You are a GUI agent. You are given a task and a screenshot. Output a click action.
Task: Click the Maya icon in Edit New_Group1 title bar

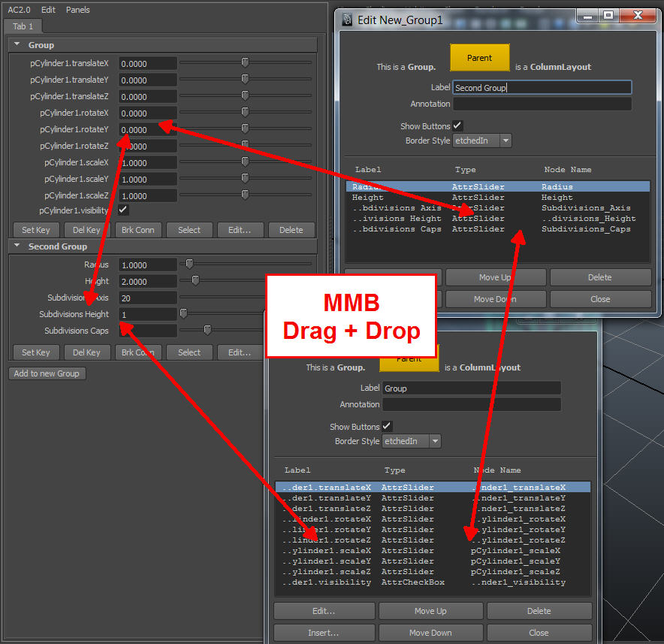coord(348,20)
